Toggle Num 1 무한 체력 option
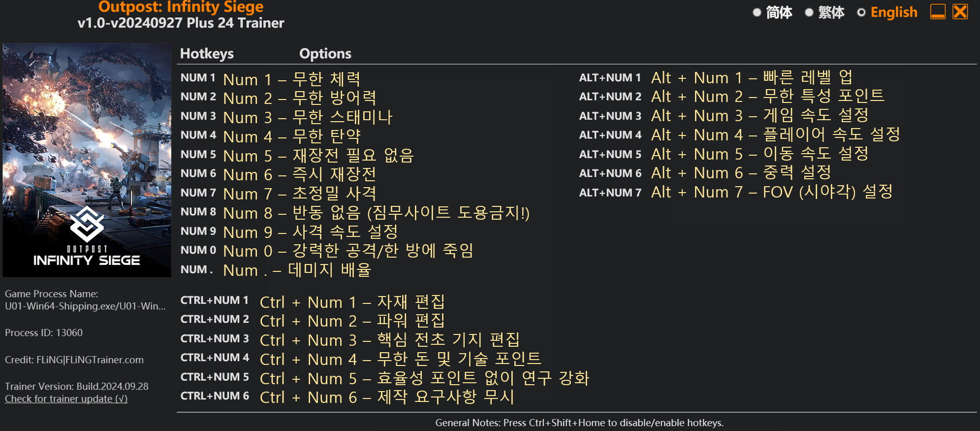The width and height of the screenshot is (980, 431). click(292, 79)
